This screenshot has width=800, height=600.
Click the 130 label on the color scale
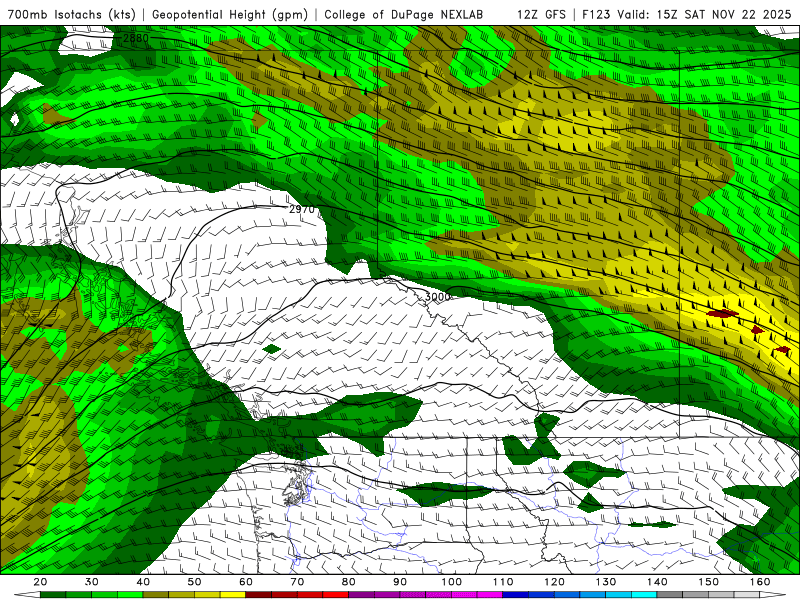pos(606,582)
